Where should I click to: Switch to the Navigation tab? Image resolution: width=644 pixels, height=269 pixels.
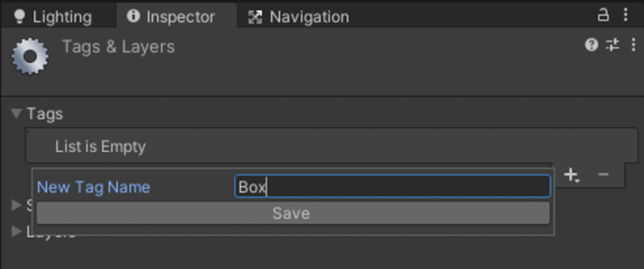(299, 17)
